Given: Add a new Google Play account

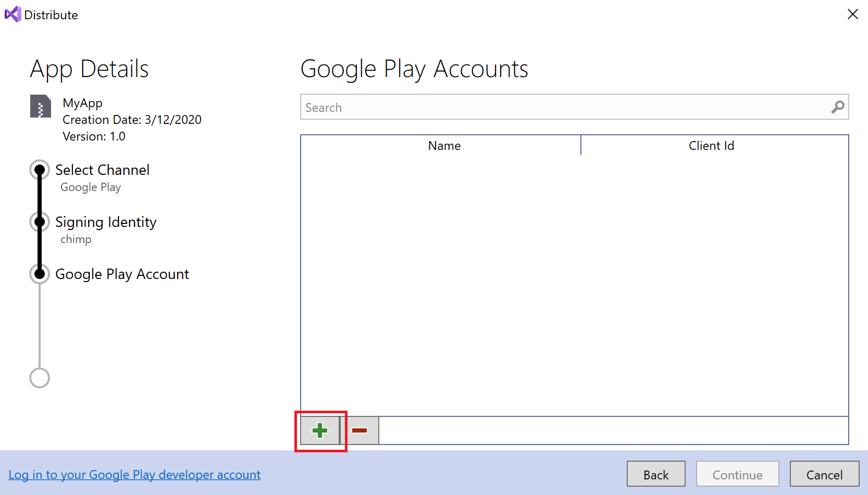Looking at the screenshot, I should click(x=320, y=430).
